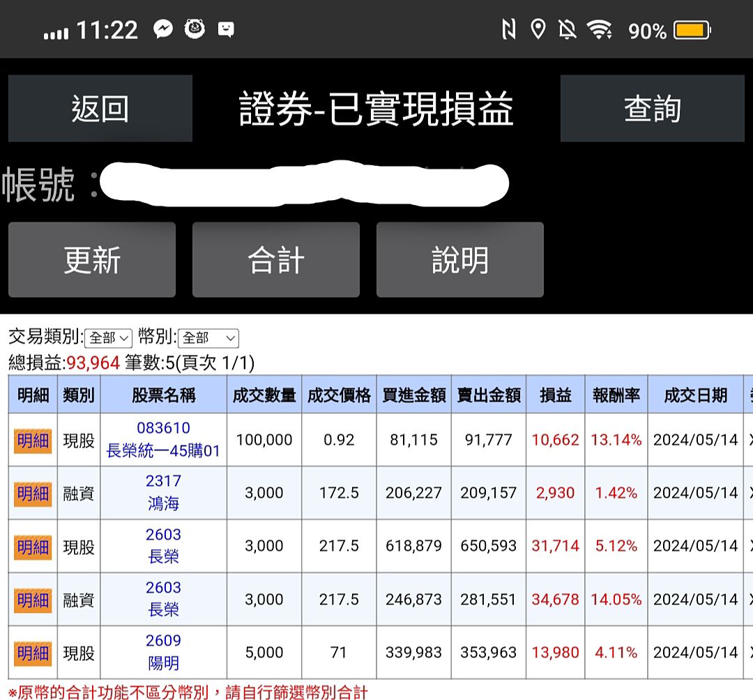Click profit value 13,980

(555, 653)
